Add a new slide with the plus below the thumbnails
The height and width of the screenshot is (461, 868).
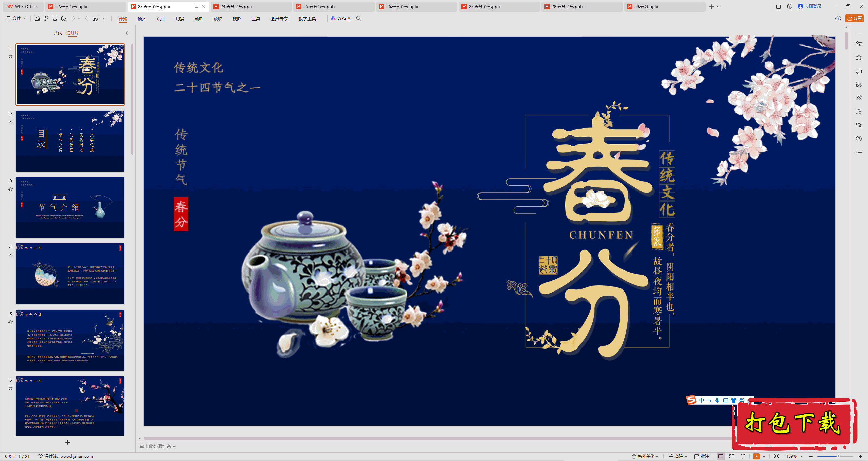pyautogui.click(x=68, y=442)
